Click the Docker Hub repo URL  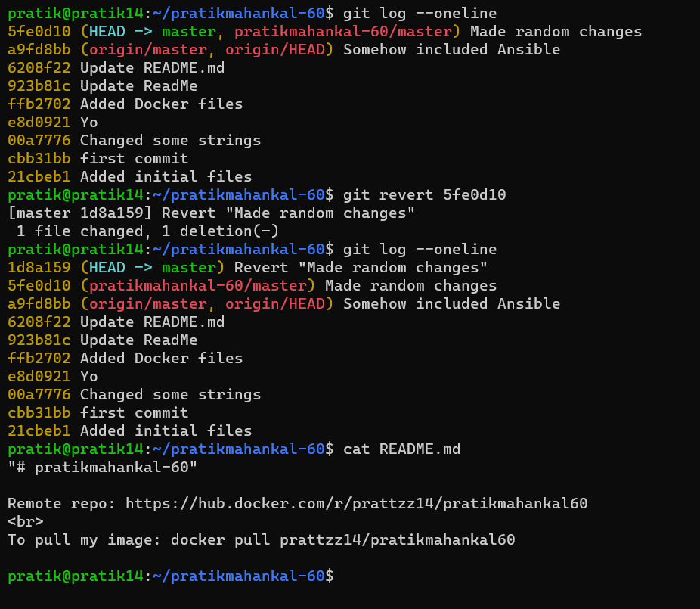tap(356, 504)
